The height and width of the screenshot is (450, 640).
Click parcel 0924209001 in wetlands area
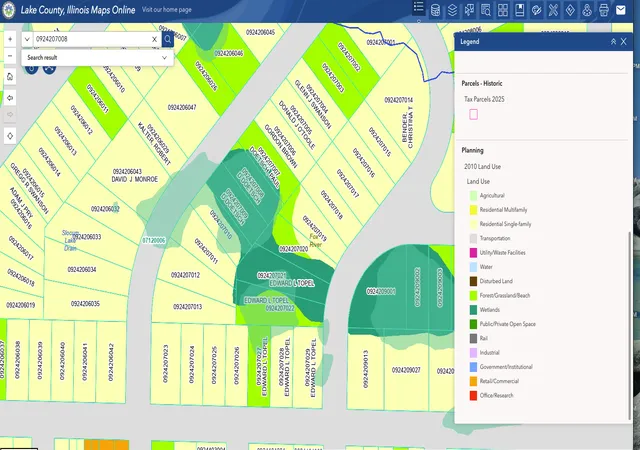pyautogui.click(x=381, y=292)
